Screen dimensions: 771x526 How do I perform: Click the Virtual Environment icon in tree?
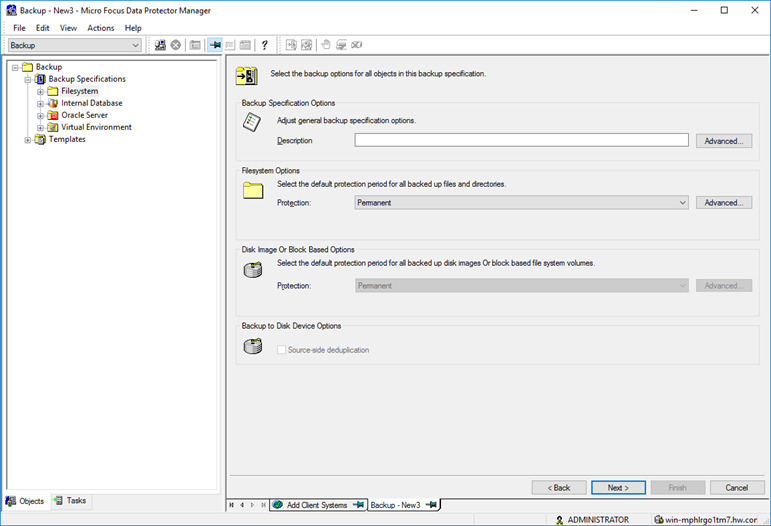point(53,127)
